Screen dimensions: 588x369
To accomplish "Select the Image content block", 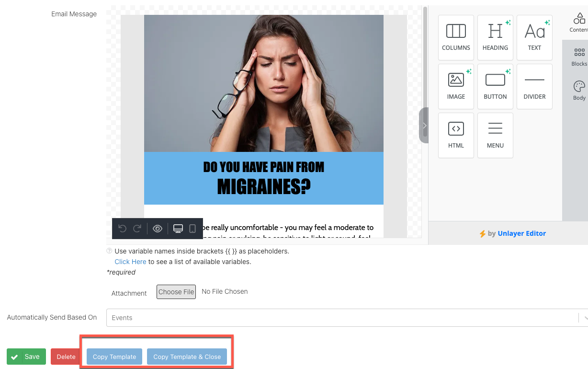I will coord(456,86).
